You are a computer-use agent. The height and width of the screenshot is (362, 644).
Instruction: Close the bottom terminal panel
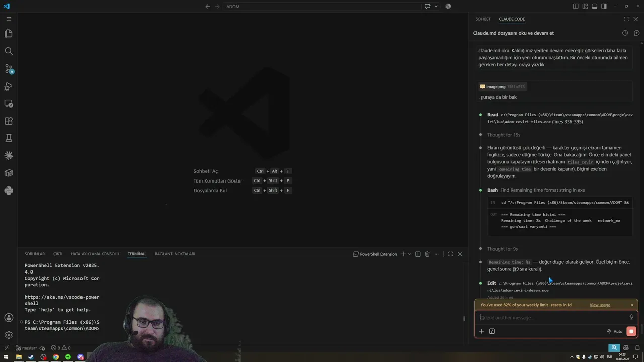[x=460, y=254]
